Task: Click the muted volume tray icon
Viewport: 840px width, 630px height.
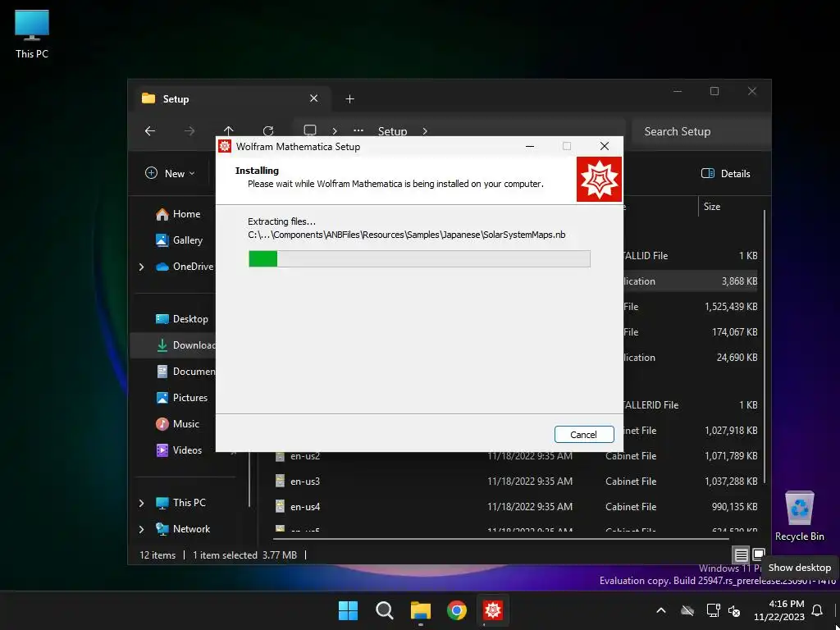Action: tap(734, 610)
